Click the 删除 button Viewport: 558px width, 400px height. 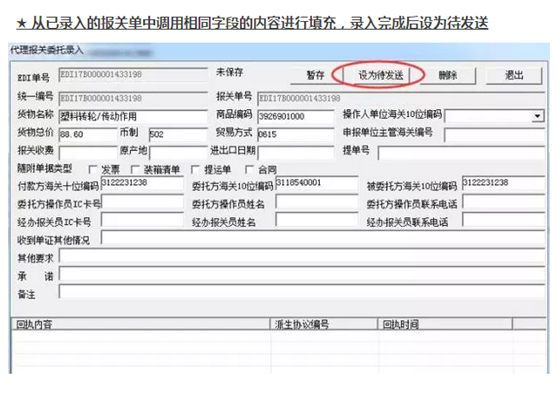(448, 75)
